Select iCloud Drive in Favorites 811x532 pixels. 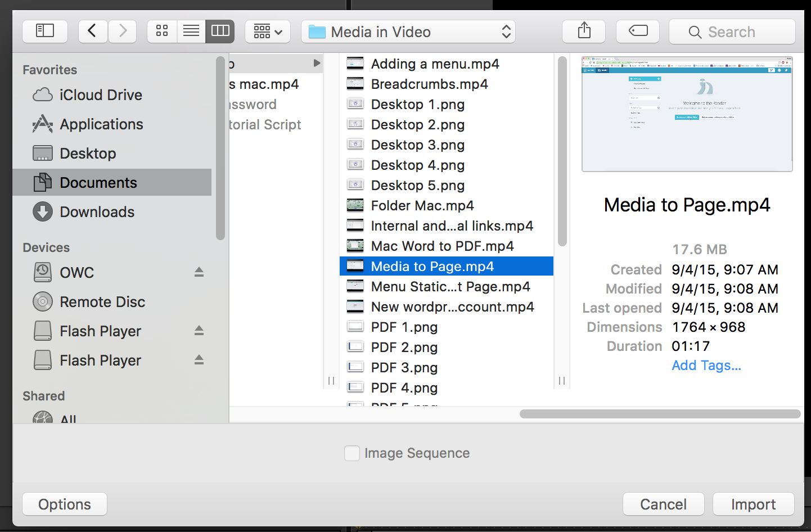101,95
